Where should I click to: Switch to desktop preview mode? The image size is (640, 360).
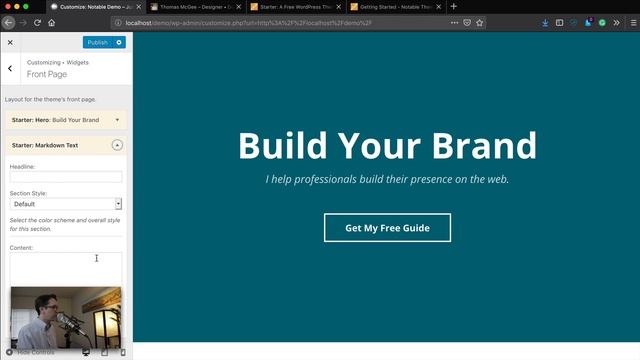click(x=86, y=352)
